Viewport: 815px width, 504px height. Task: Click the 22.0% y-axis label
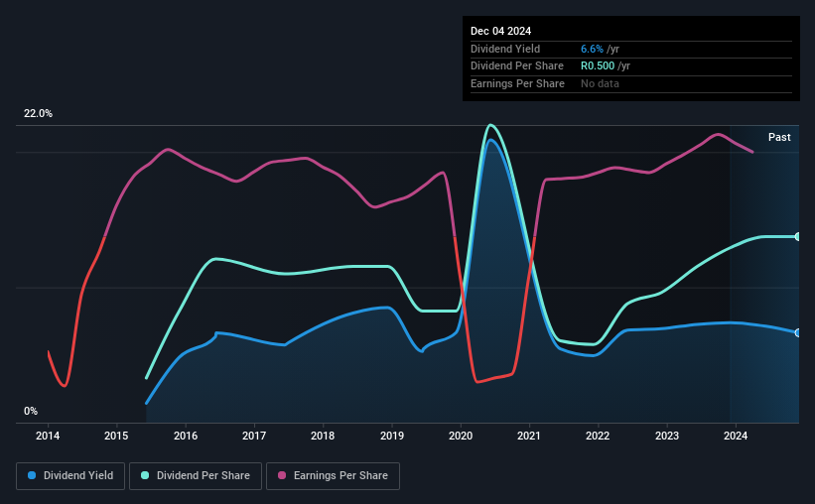(x=38, y=114)
